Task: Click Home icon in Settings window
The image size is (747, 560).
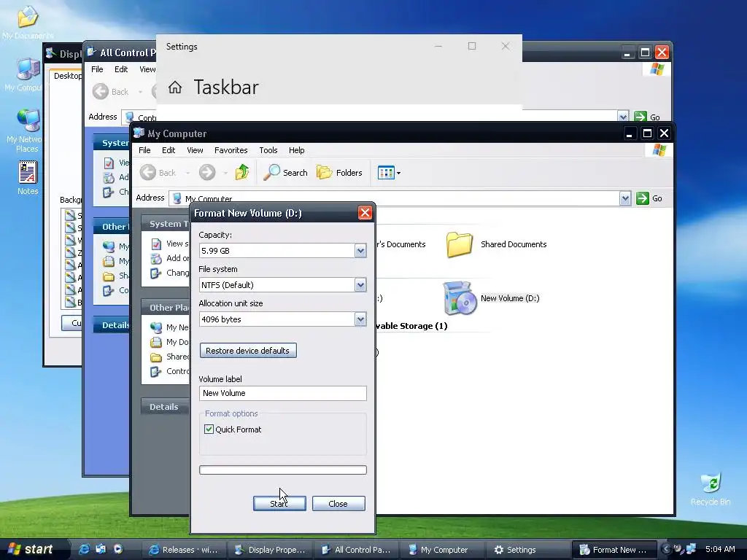Action: pos(175,87)
